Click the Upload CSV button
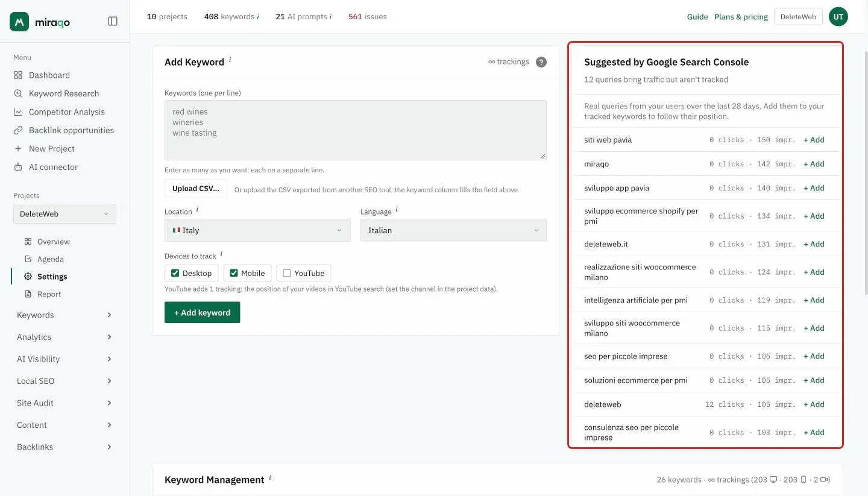This screenshot has width=868, height=496. click(x=196, y=189)
